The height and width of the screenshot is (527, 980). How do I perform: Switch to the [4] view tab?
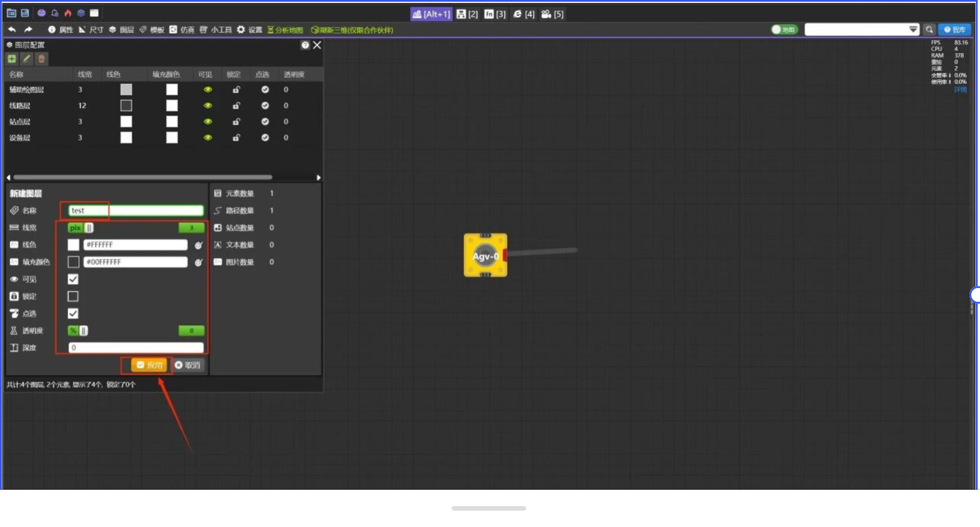[524, 14]
